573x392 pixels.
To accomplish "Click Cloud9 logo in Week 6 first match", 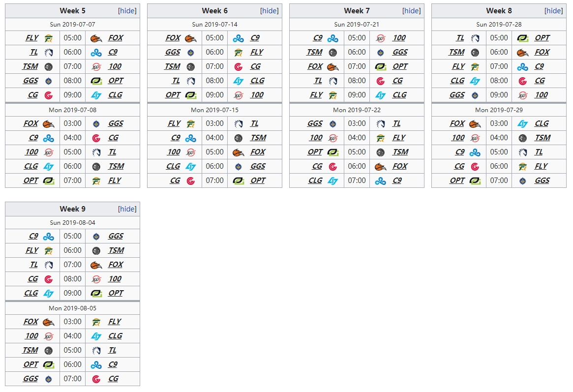I will (239, 38).
